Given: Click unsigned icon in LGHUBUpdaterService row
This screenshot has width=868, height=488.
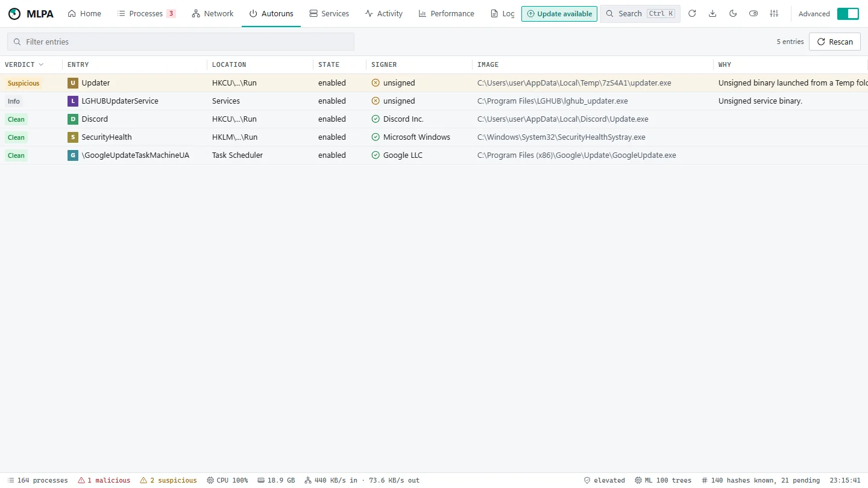Looking at the screenshot, I should tap(376, 101).
